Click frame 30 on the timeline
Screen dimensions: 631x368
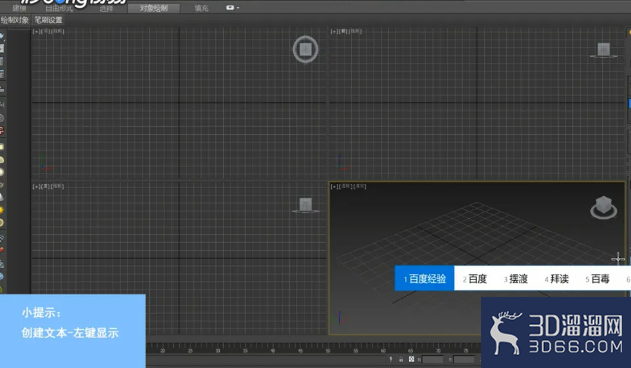coord(218,350)
